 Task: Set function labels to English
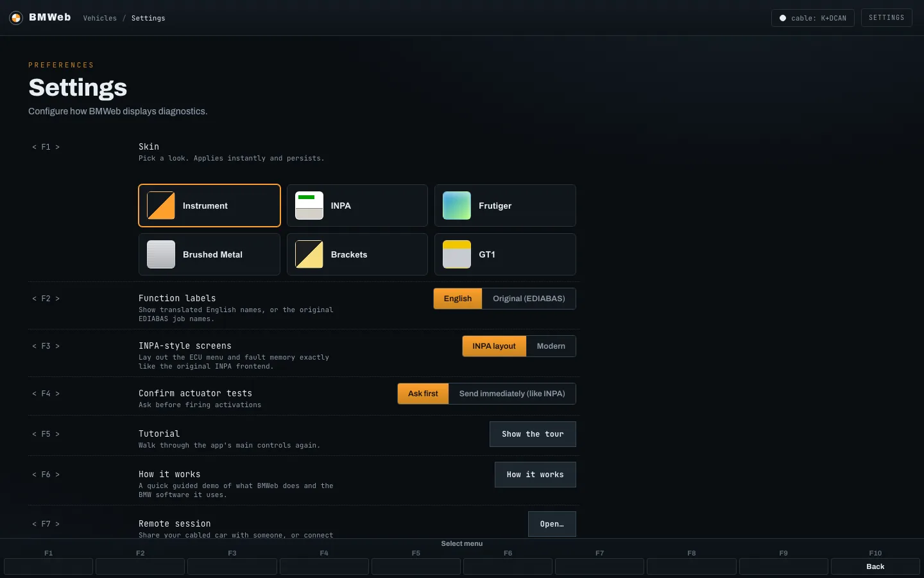(458, 299)
